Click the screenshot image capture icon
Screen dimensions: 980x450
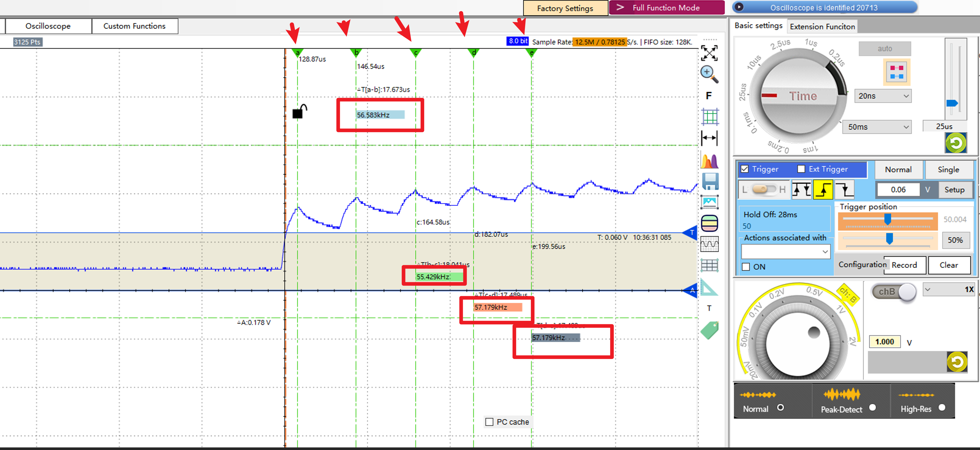(710, 202)
